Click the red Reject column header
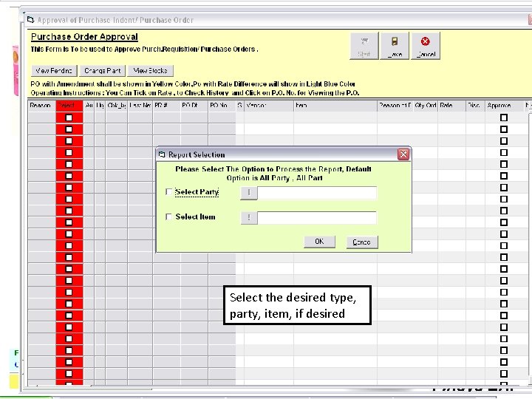The height and width of the screenshot is (399, 532). (69, 106)
